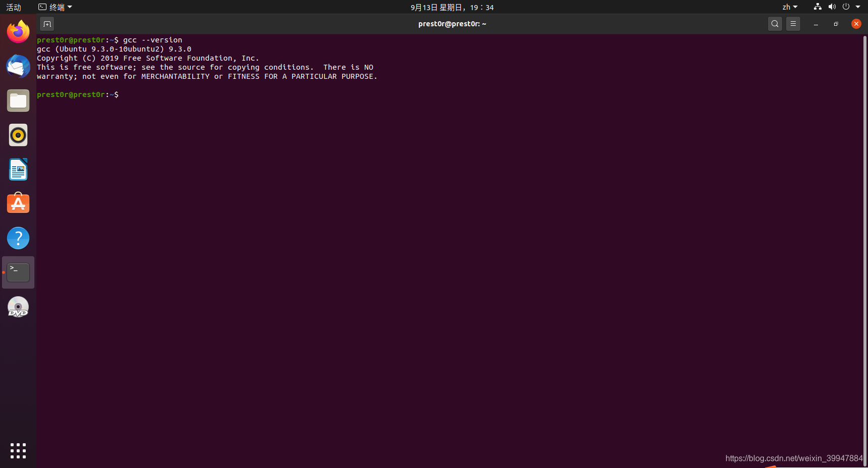Click the 'gcc --version' command text
This screenshot has height=468, width=868.
[153, 40]
